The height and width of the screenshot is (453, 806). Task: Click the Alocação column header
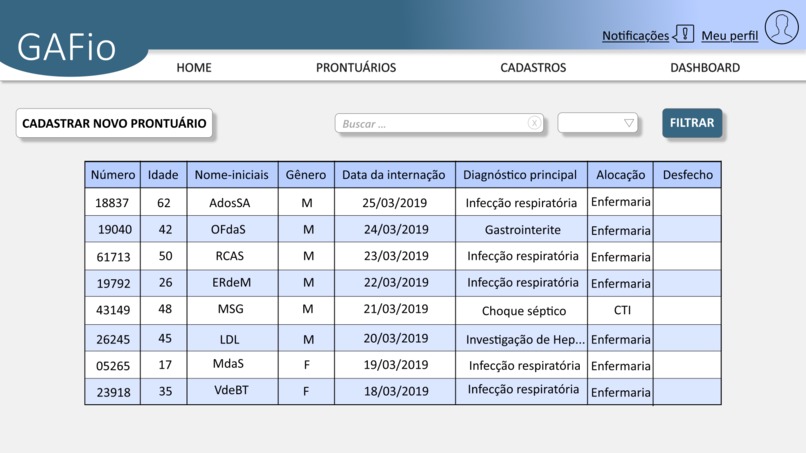pos(620,175)
